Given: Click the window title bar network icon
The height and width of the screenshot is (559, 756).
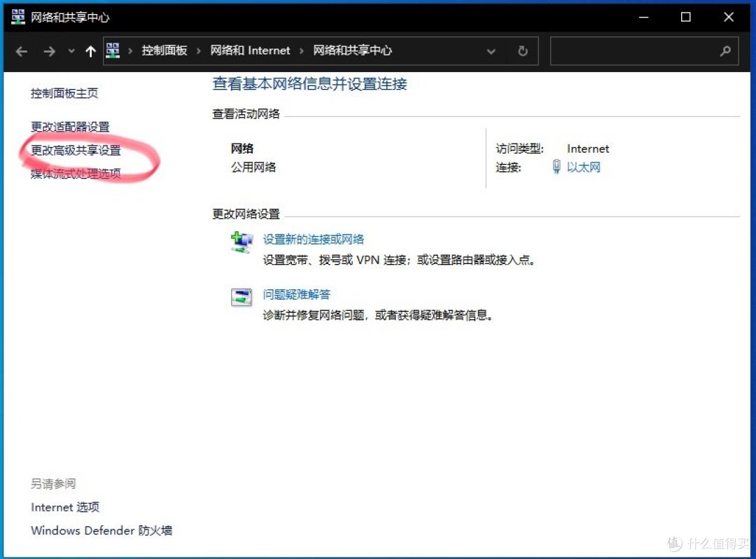Looking at the screenshot, I should [18, 17].
